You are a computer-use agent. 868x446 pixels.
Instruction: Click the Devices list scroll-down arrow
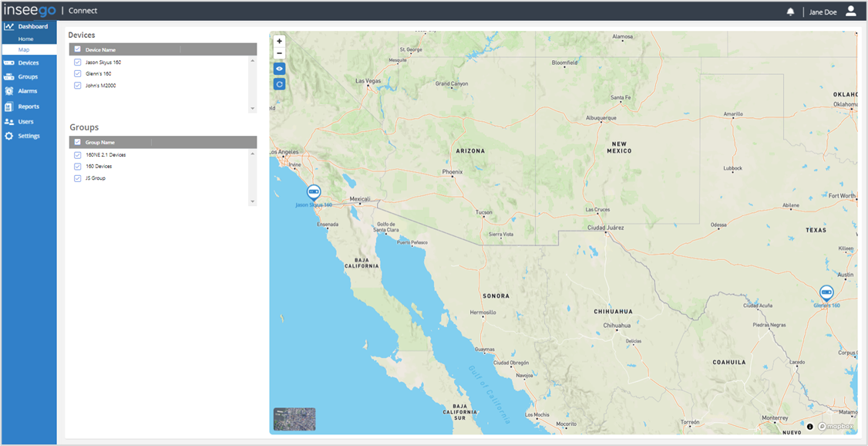pos(253,109)
